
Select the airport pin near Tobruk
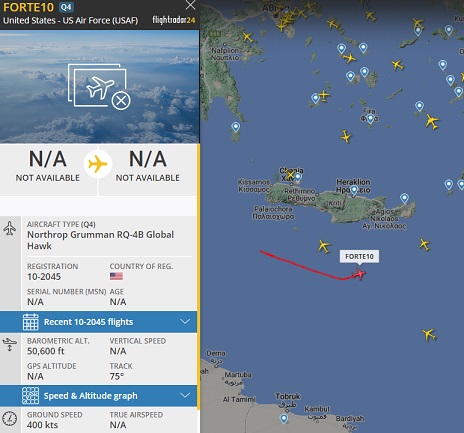click(x=284, y=418)
